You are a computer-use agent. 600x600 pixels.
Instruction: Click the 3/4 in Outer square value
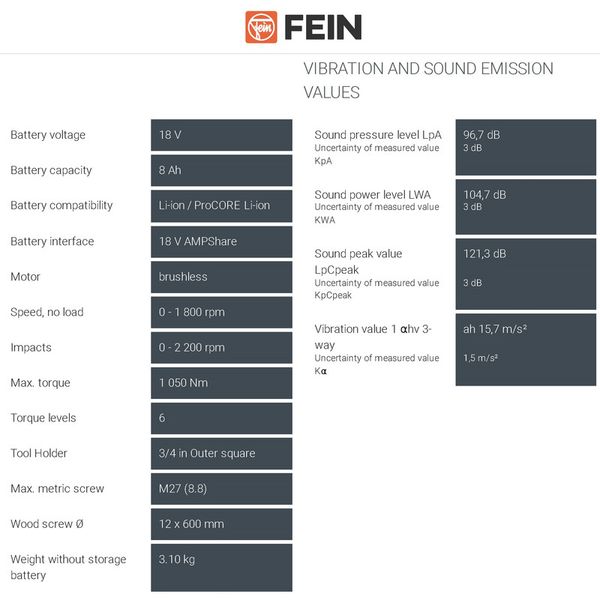coord(207,453)
